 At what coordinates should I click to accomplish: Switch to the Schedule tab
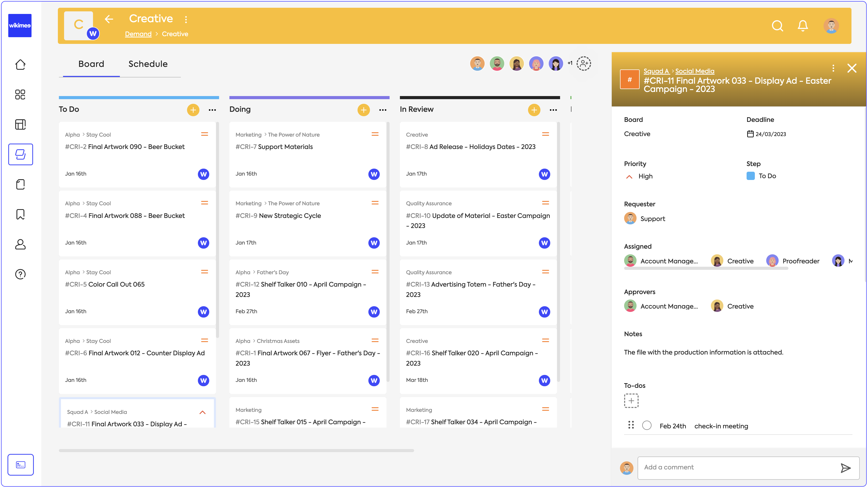[x=148, y=64]
